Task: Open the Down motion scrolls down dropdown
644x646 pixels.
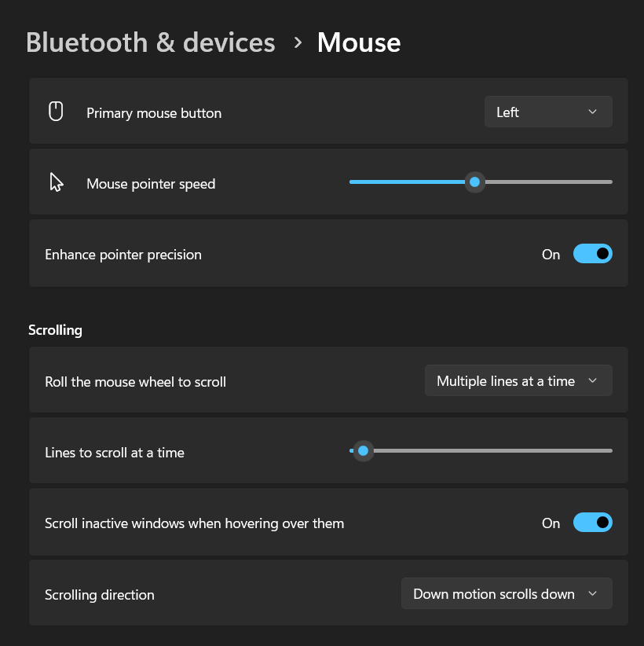Action: pyautogui.click(x=506, y=594)
